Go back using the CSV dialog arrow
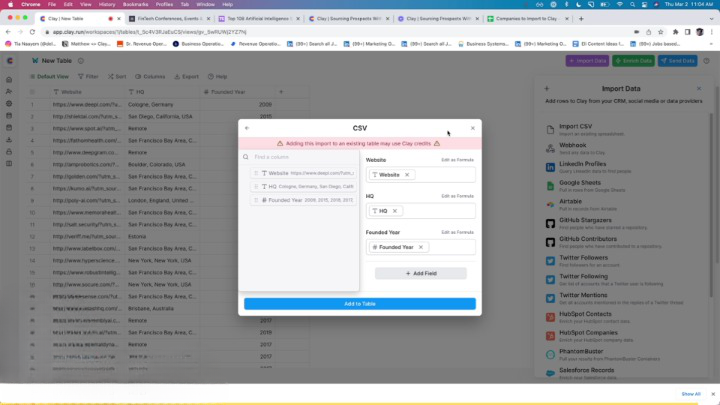 (x=247, y=128)
